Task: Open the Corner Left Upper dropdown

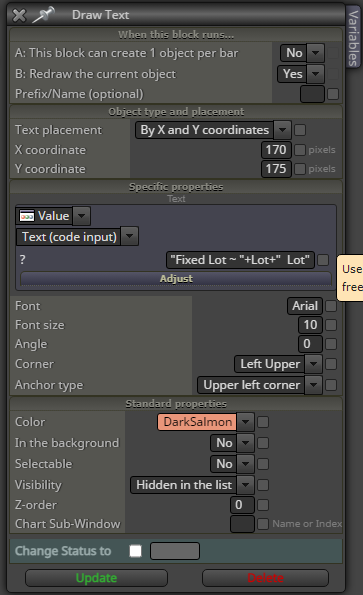Action: click(x=313, y=364)
